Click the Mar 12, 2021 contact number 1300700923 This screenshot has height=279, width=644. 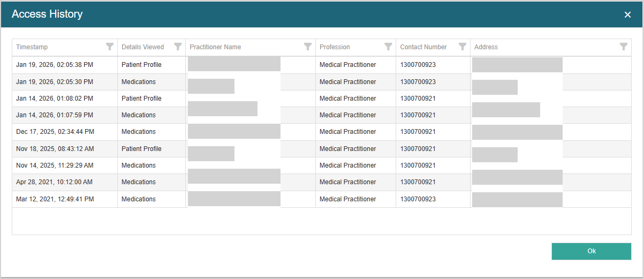pyautogui.click(x=418, y=199)
